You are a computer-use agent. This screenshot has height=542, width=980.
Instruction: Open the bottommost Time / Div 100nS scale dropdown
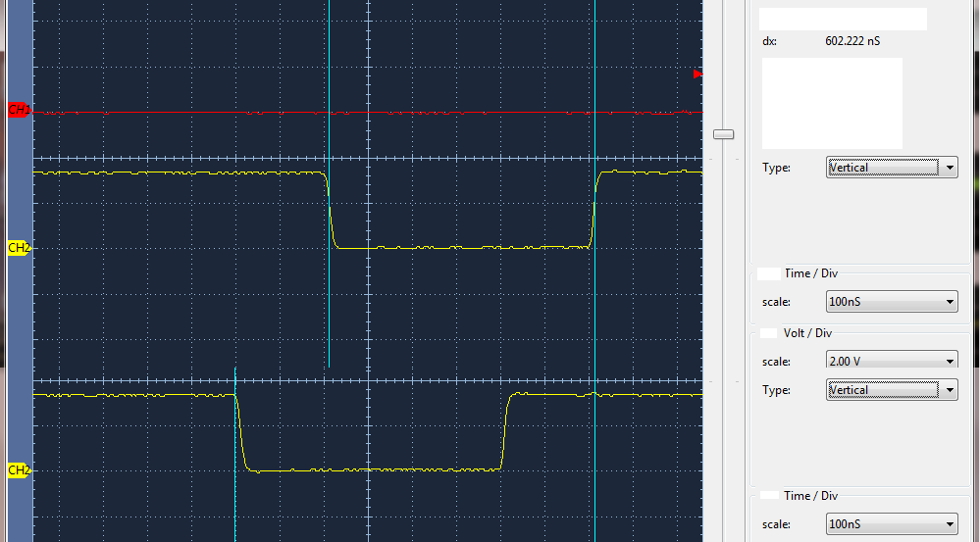pos(892,524)
